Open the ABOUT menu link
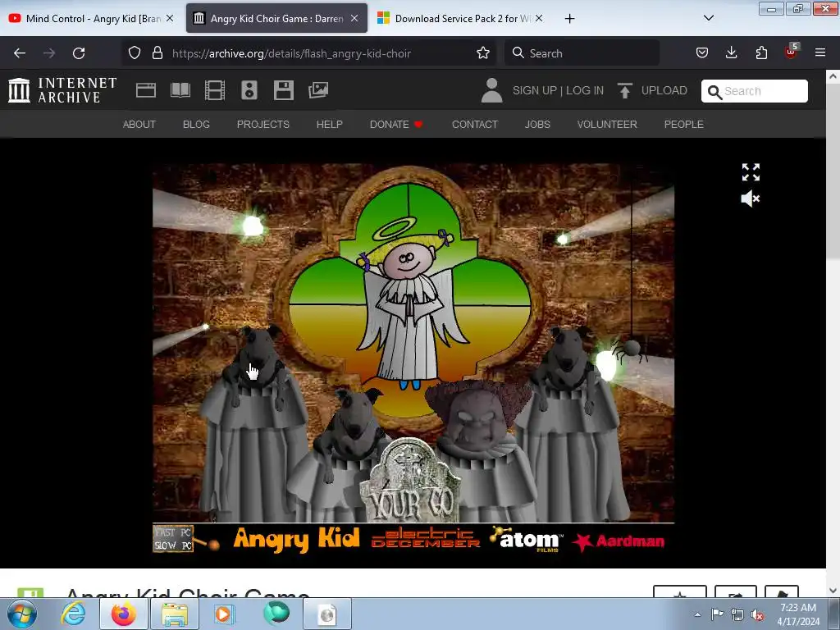This screenshot has width=840, height=630. (x=139, y=125)
